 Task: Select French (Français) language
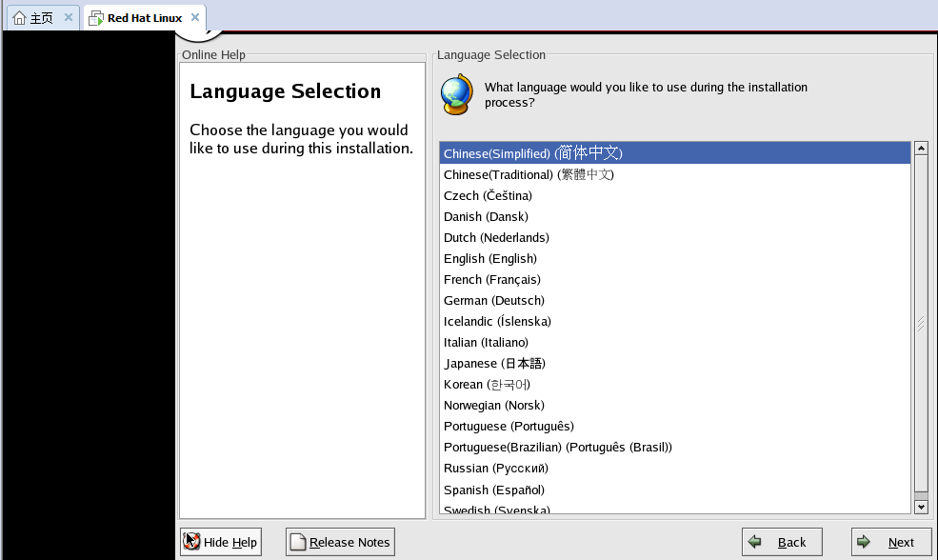675,279
